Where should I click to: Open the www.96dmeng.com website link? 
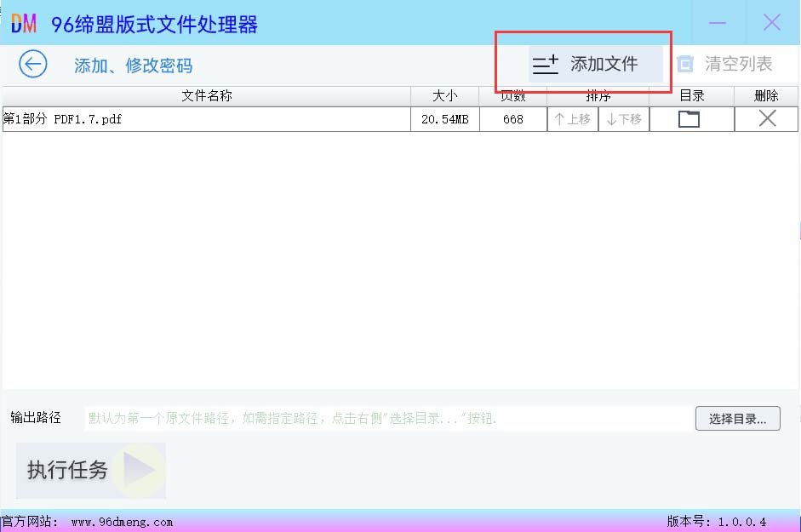[122, 522]
